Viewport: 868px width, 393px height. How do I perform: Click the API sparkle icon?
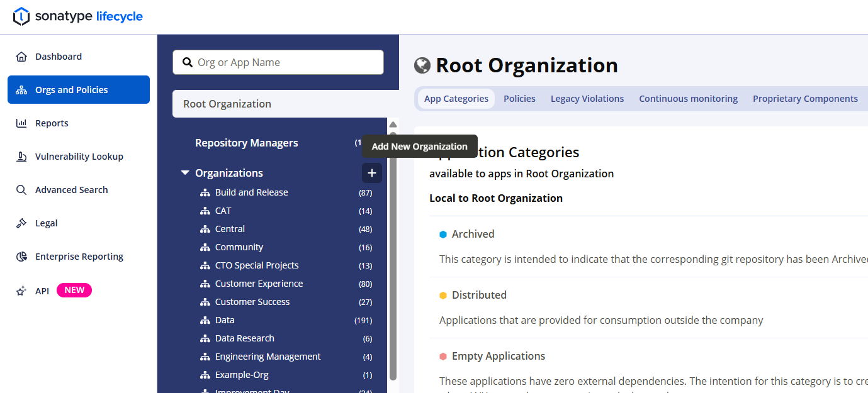pyautogui.click(x=21, y=291)
